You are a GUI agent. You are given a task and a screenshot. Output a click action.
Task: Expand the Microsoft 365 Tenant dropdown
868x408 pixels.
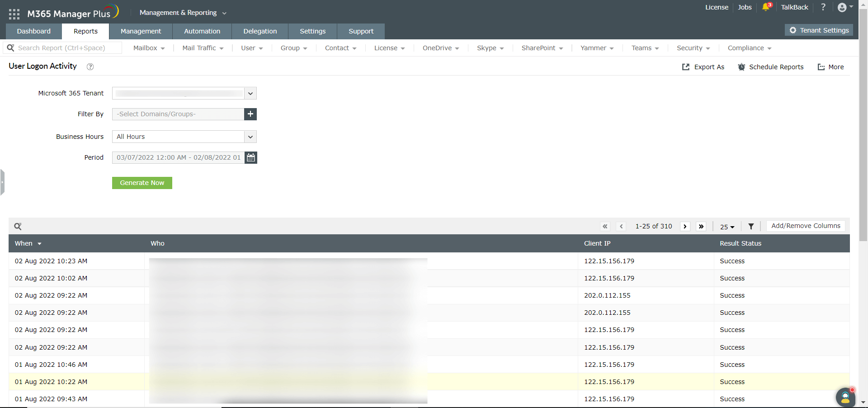250,93
